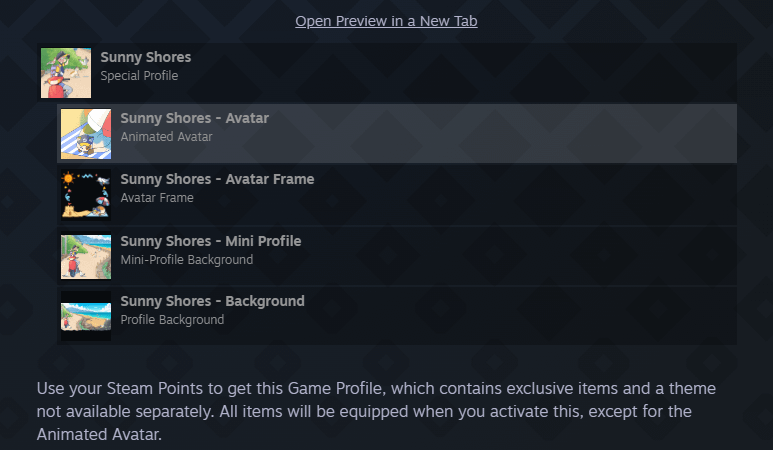Click the "Special Profile" subtitle label
The width and height of the screenshot is (773, 450).
[x=139, y=75]
